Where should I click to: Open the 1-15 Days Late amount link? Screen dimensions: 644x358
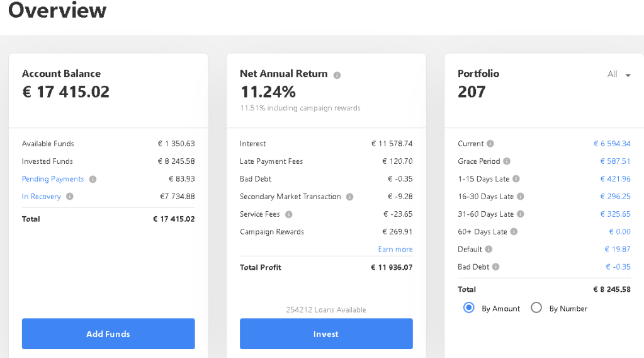(x=615, y=179)
